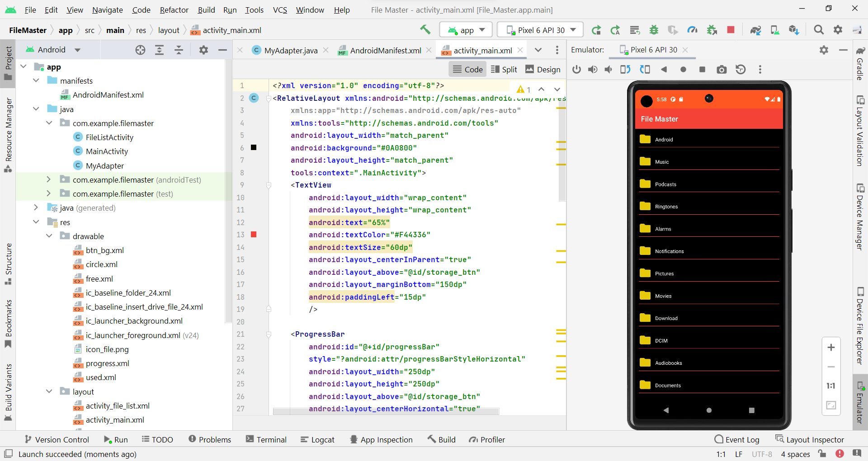This screenshot has height=461, width=868.
Task: Toggle the Resource Manager side tab
Action: [8, 135]
